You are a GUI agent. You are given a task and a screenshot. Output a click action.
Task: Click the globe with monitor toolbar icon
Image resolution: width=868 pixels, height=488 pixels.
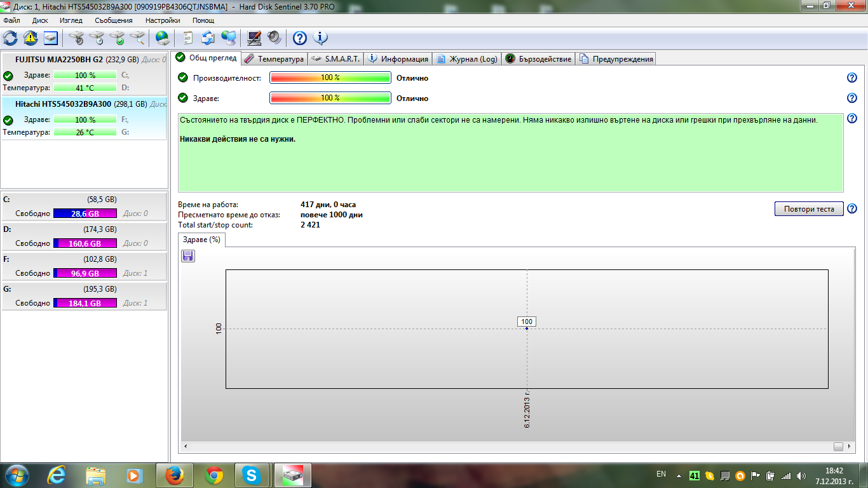[229, 37]
